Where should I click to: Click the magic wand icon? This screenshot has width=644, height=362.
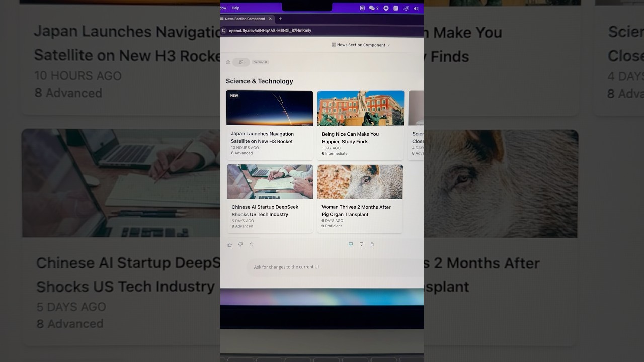click(x=252, y=245)
